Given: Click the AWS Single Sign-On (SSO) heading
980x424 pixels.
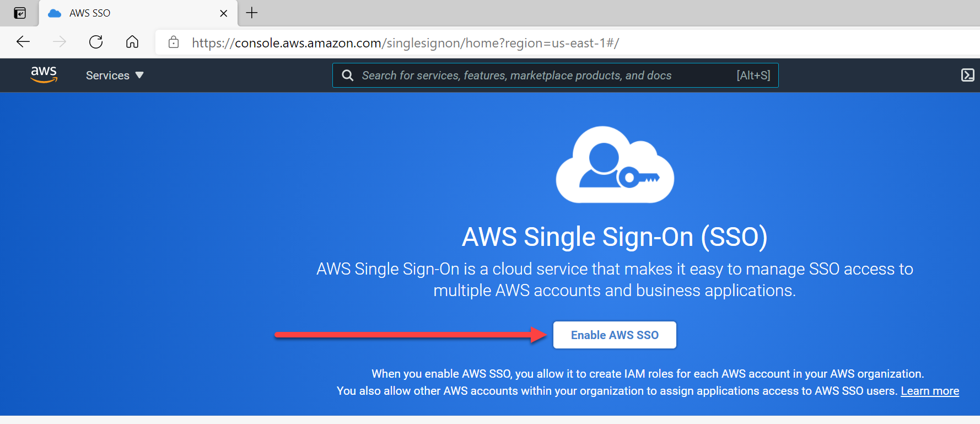Looking at the screenshot, I should 614,237.
